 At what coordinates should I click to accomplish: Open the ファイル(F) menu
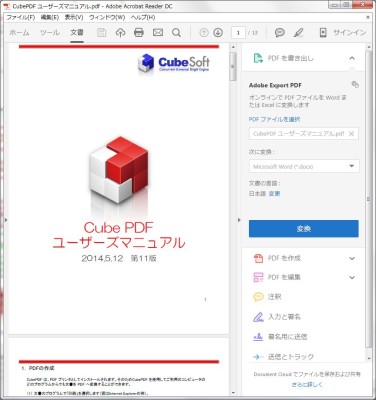(21, 17)
